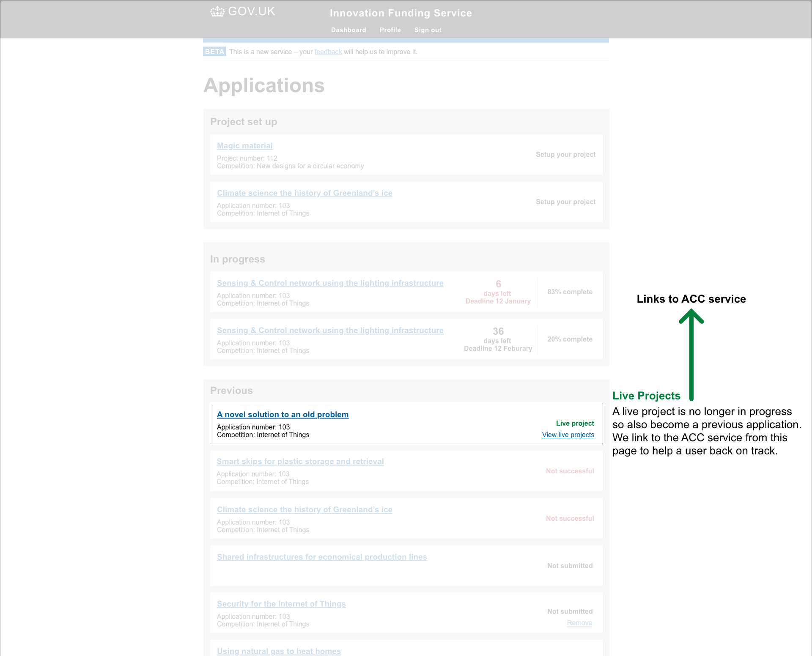Screen dimensions: 812x656
Task: Open the Sensing & Control application 20% complete
Action: [x=330, y=331]
